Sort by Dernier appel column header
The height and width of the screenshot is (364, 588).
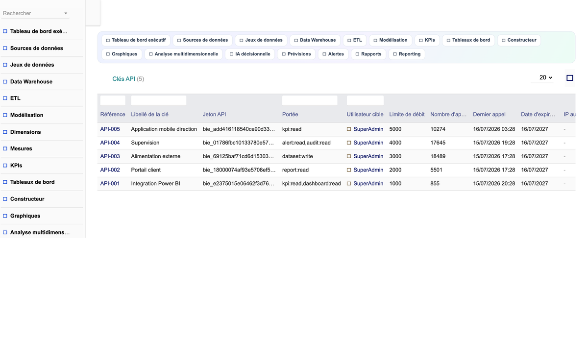point(489,115)
